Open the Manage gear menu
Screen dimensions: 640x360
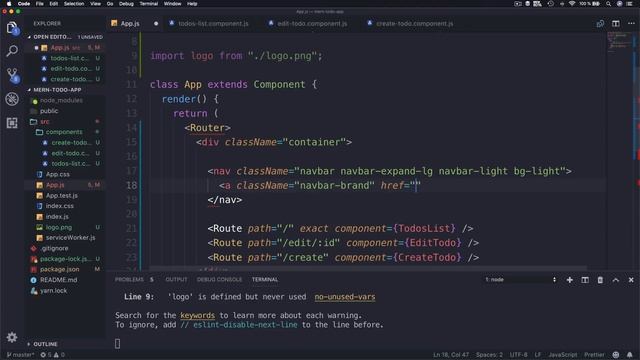coord(12,337)
